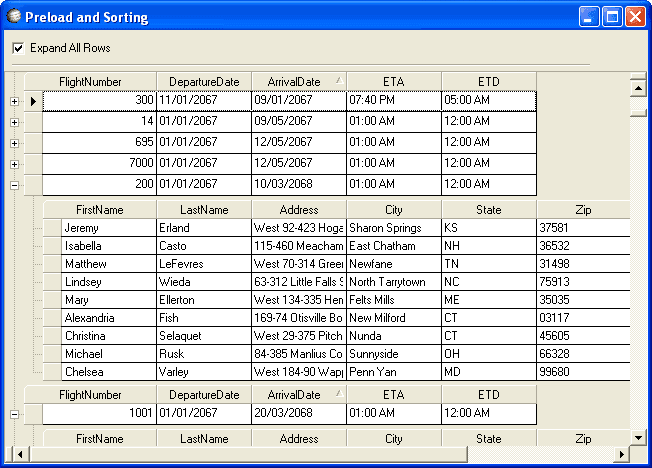652x468 pixels.
Task: Collapse flight 200 row
Action: click(x=15, y=186)
